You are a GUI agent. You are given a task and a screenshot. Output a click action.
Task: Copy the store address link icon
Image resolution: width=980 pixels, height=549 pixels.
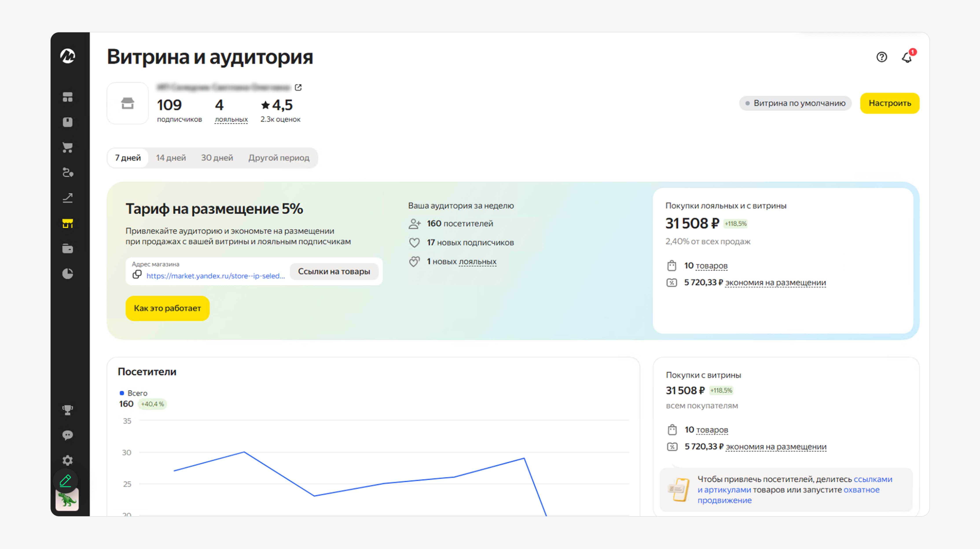[137, 274]
